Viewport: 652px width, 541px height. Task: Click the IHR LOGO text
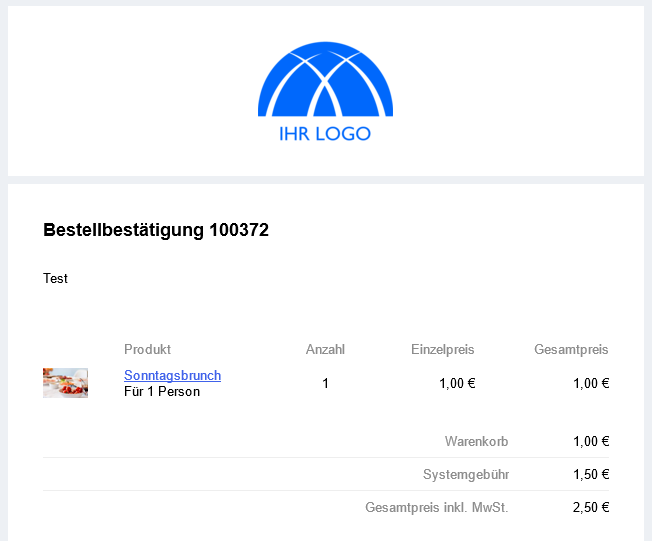pos(325,134)
